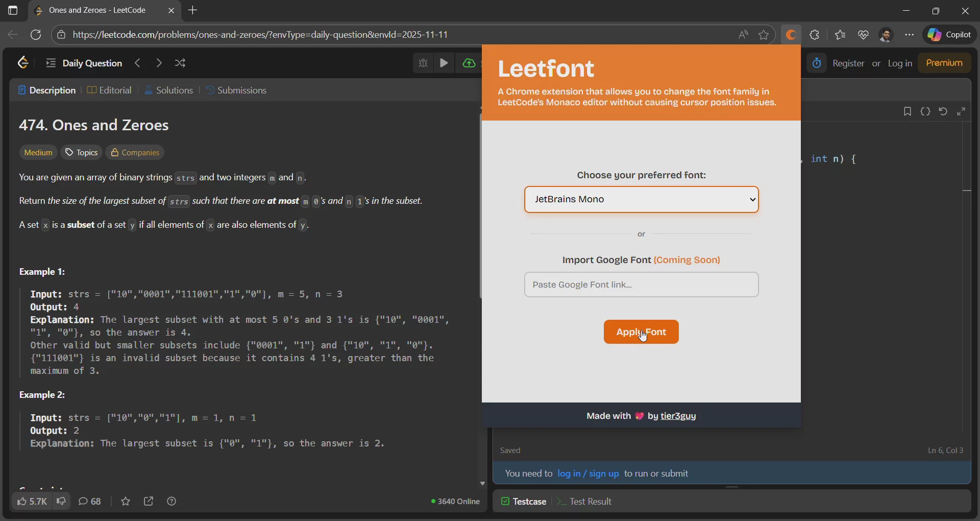980x521 pixels.
Task: Select the debug bug icon
Action: (424, 63)
